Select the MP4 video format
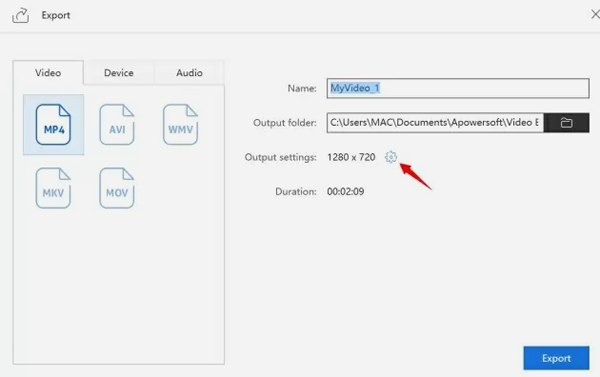600x377 pixels. point(53,124)
